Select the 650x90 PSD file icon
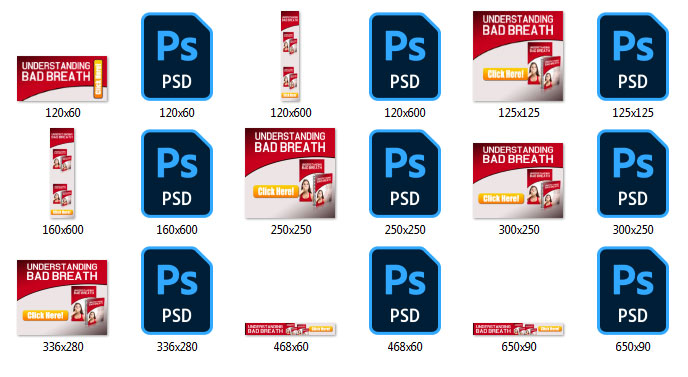 633,291
